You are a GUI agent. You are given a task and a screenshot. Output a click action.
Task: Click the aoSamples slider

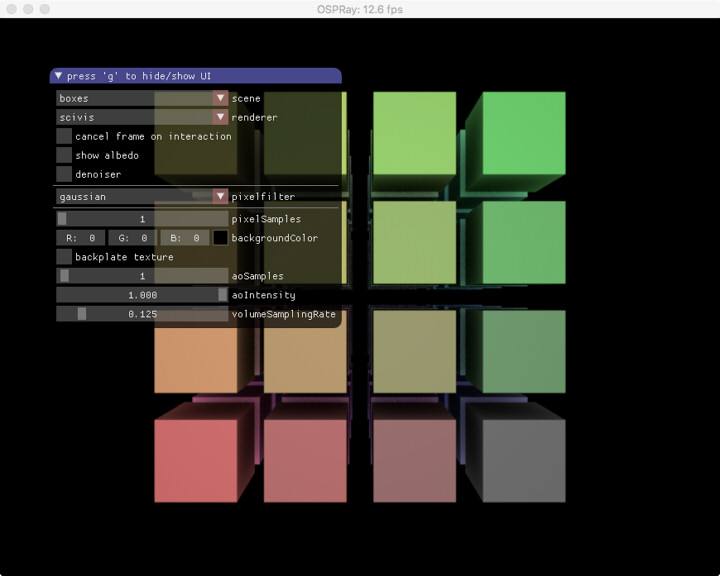click(x=142, y=276)
